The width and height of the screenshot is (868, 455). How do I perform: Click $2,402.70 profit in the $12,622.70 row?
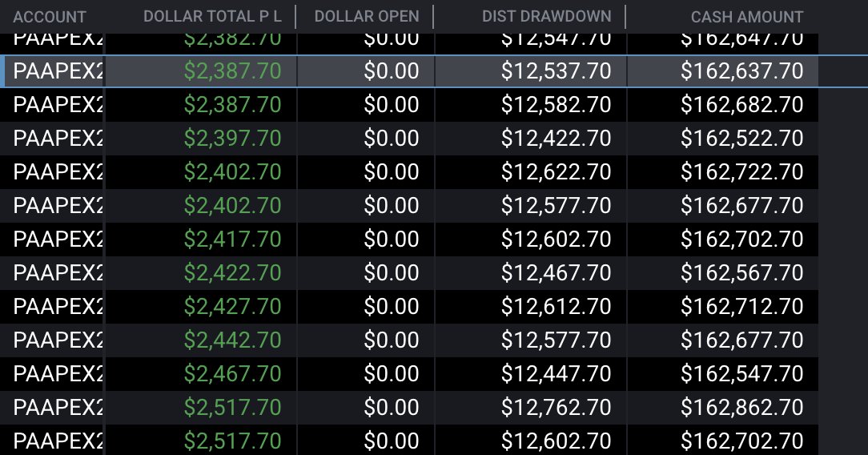(x=232, y=172)
